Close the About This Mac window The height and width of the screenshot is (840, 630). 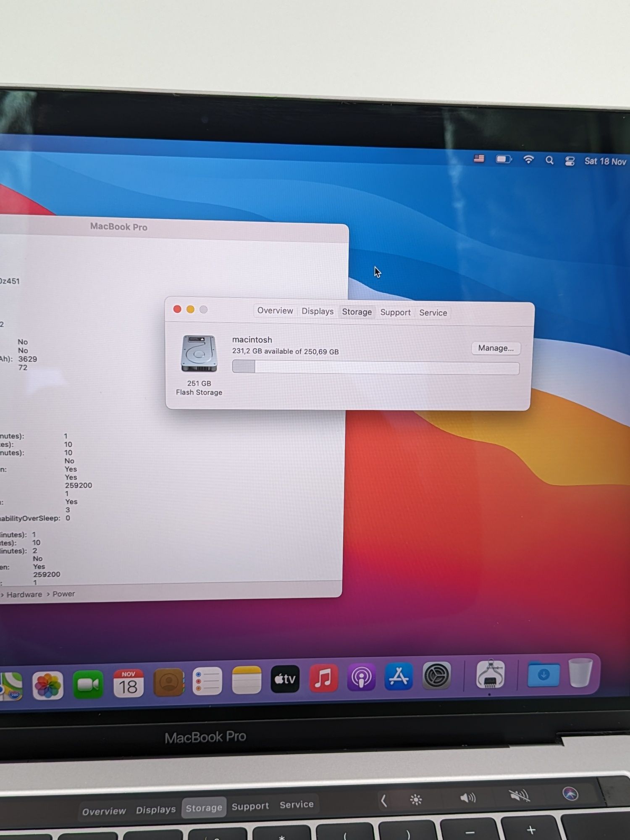point(177,309)
